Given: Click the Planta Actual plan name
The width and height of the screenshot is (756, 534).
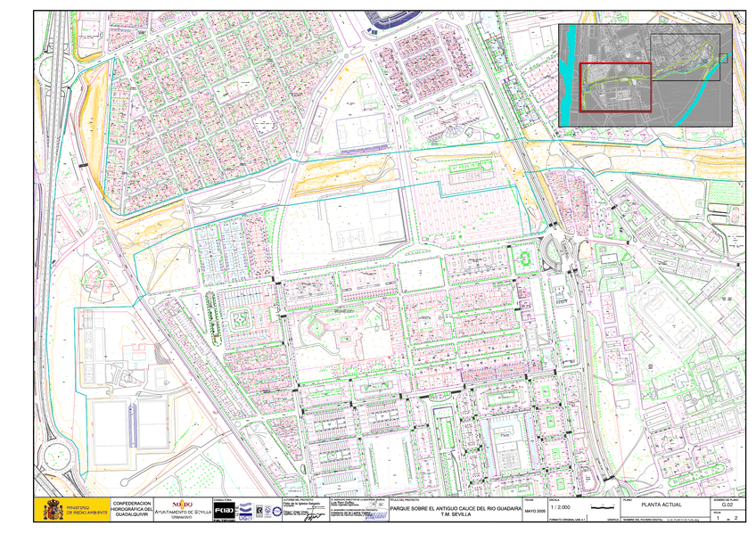Looking at the screenshot, I should pyautogui.click(x=661, y=505).
